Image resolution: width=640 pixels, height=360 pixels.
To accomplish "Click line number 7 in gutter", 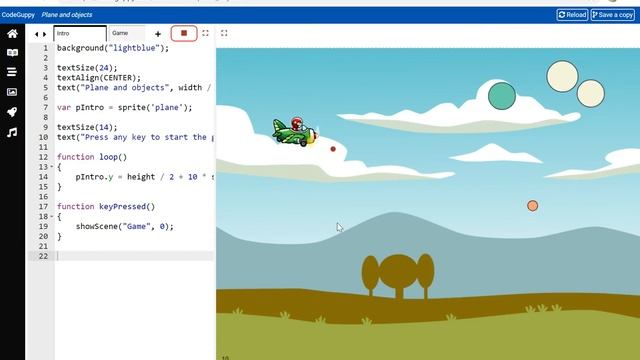I will (x=46, y=107).
